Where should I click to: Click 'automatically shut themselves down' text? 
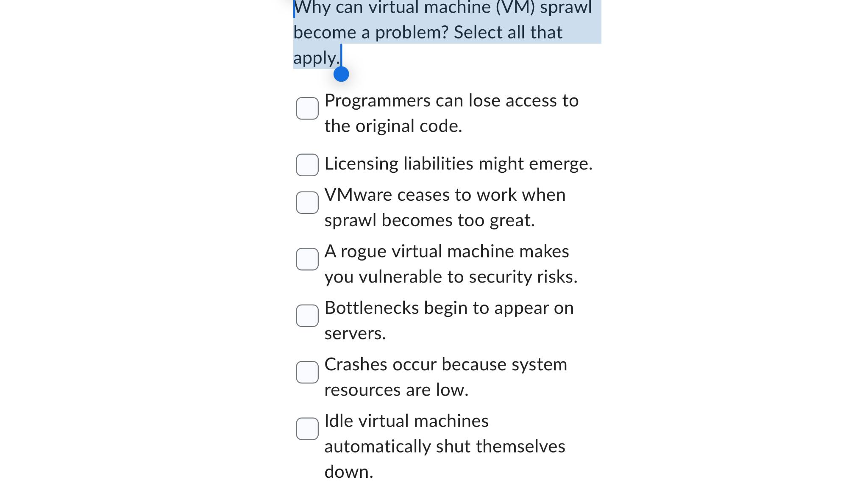[x=445, y=446]
